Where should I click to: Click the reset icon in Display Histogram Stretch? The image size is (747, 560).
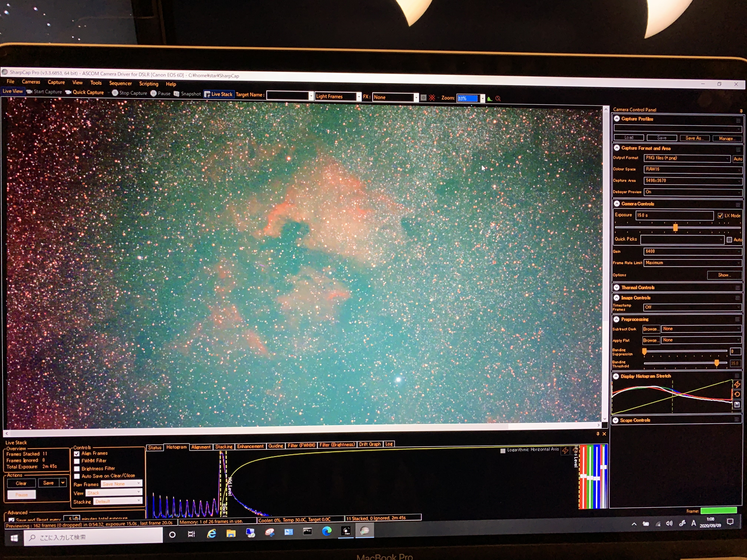point(737,394)
